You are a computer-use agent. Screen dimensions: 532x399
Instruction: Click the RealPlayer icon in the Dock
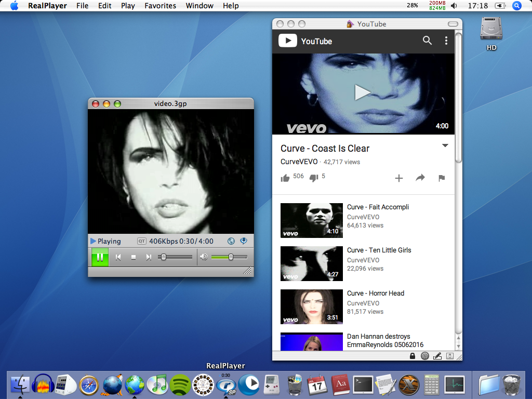tap(227, 385)
